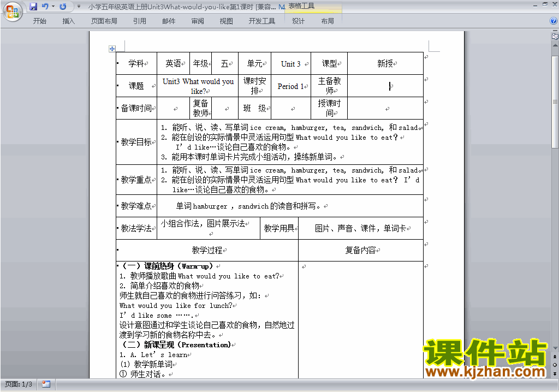
Task: Click the 教学用具 table cell
Action: tap(279, 228)
